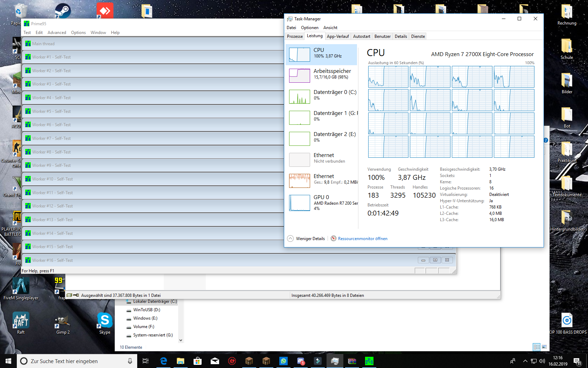588x368 pixels.
Task: Switch Explorer to large thumbnails view
Action: (x=544, y=347)
